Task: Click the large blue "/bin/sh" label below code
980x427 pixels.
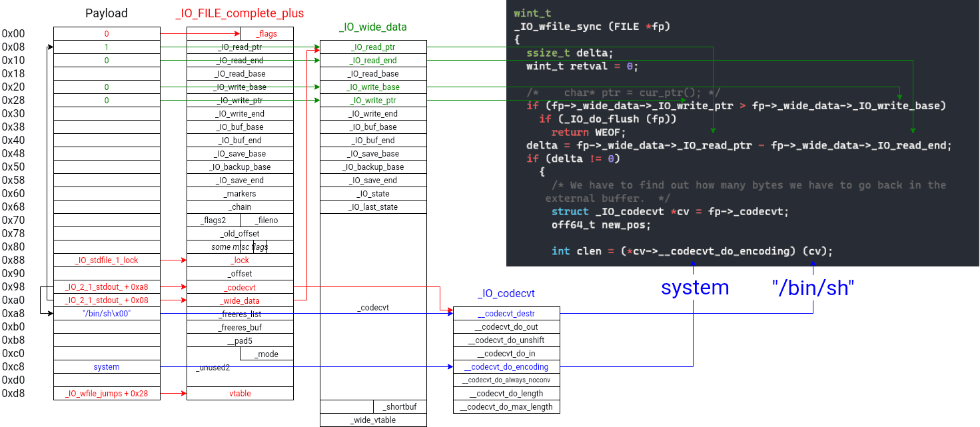Action: click(813, 288)
